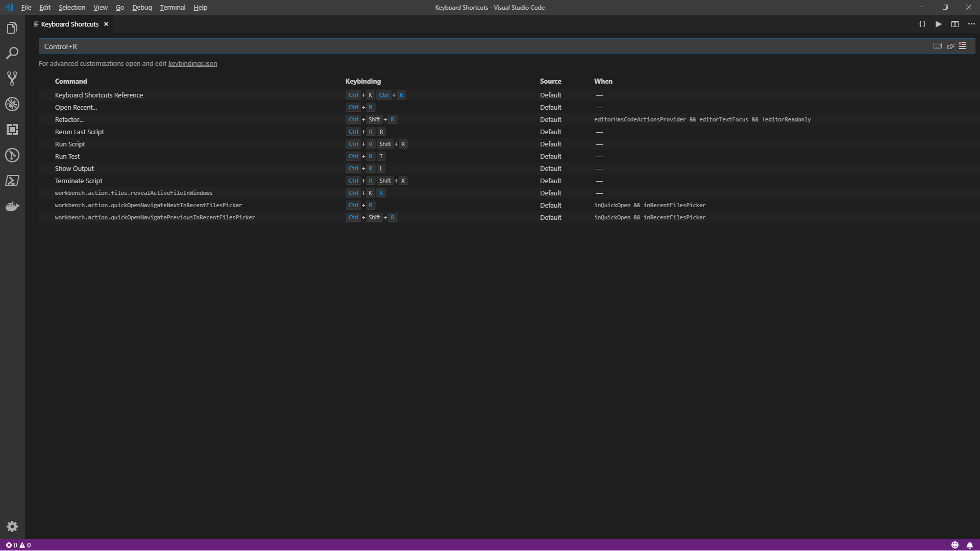Open the Run and Debug view
This screenshot has width=980, height=551.
[x=12, y=104]
